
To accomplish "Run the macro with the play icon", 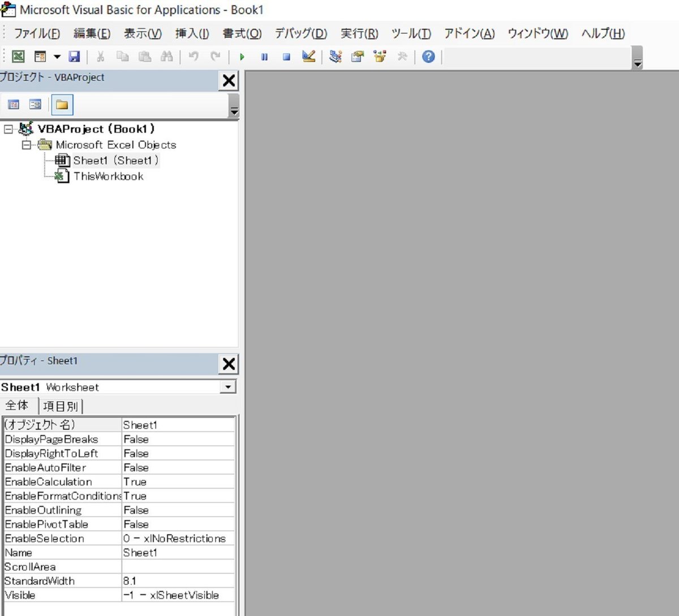I will (242, 57).
